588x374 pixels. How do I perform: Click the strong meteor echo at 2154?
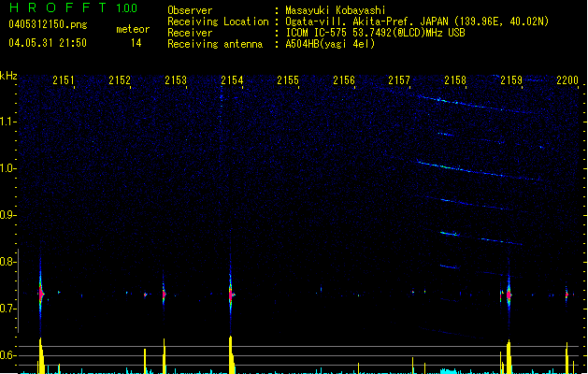pos(231,295)
